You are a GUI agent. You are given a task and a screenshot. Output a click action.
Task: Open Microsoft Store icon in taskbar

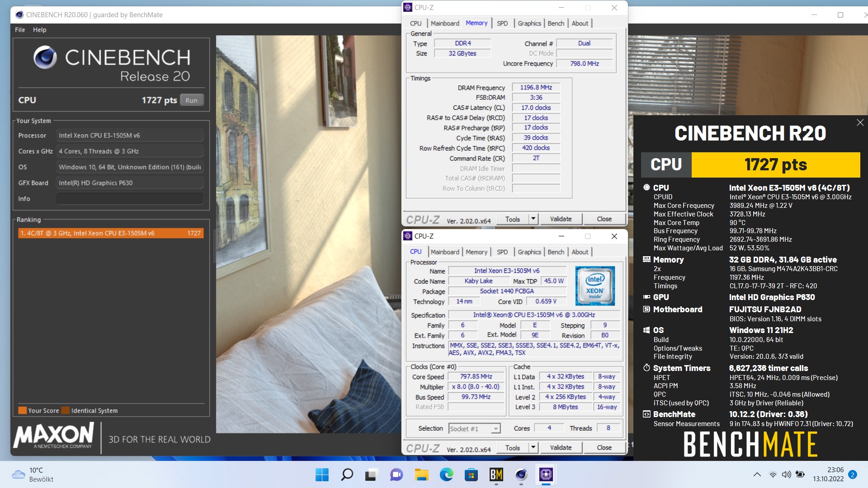click(471, 474)
